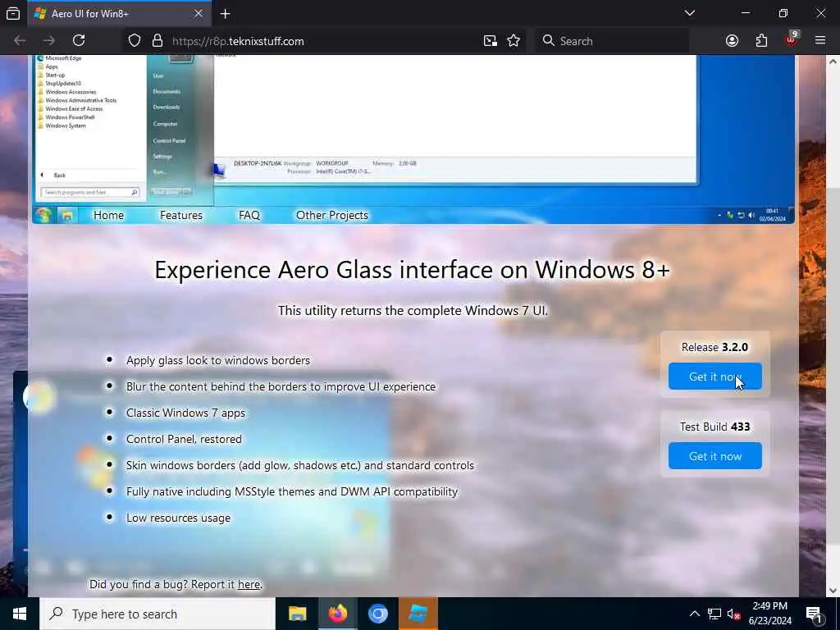Viewport: 840px width, 630px height.
Task: Click 'Control Panel, restored' list item
Action: click(x=184, y=440)
